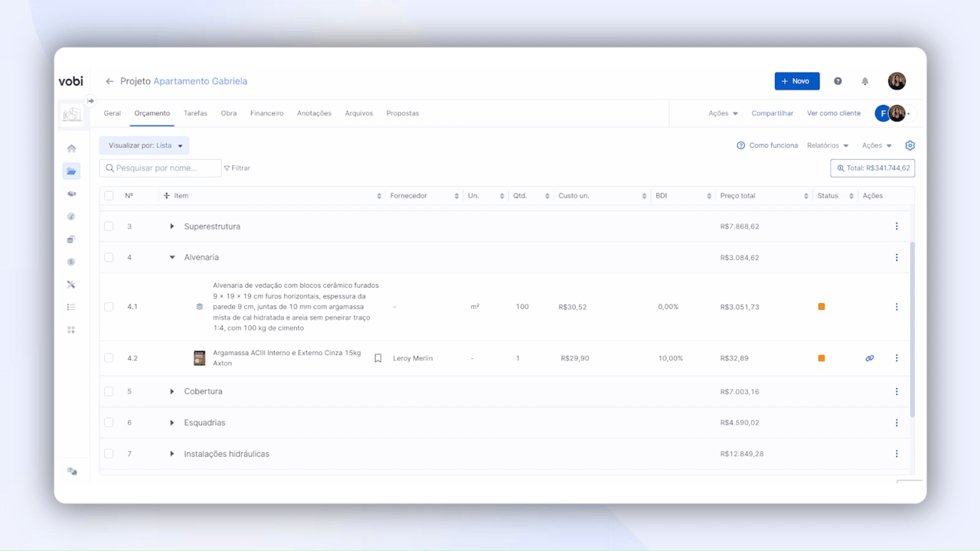Check the checkbox for item 4.2
The height and width of the screenshot is (551, 980).
[109, 358]
